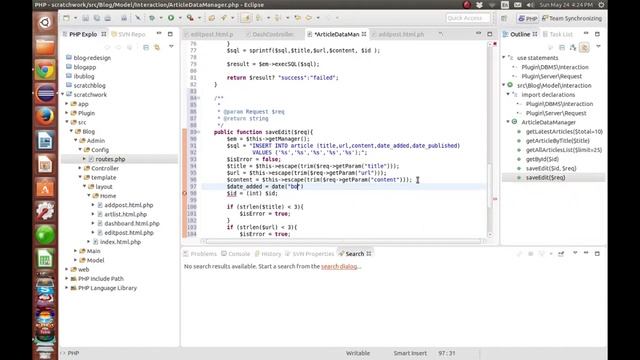
Task: Open the SVN Properties tab
Action: pos(310,254)
